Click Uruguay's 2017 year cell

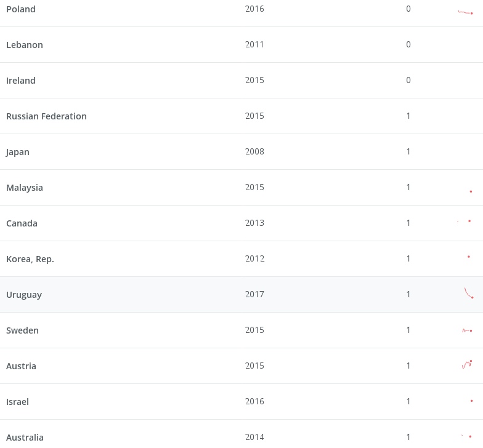pyautogui.click(x=254, y=294)
